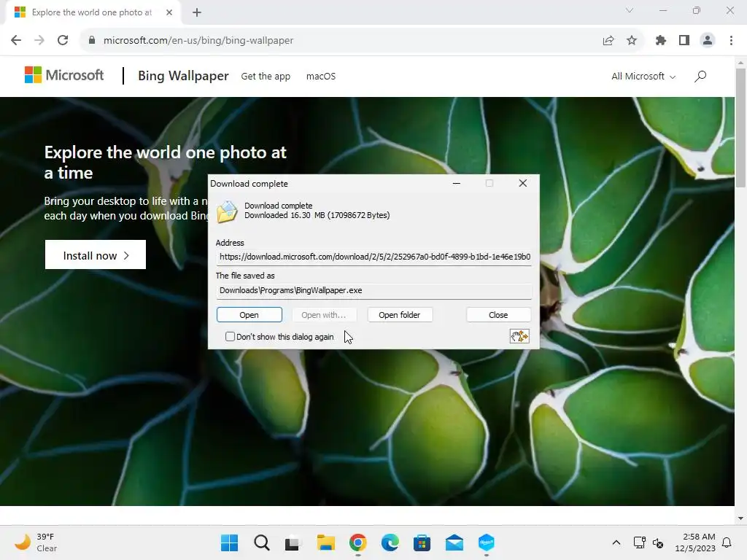Click 'Downloaded 16.30 MB (17098672 Bytes)' text
747x560 pixels.
pos(317,215)
